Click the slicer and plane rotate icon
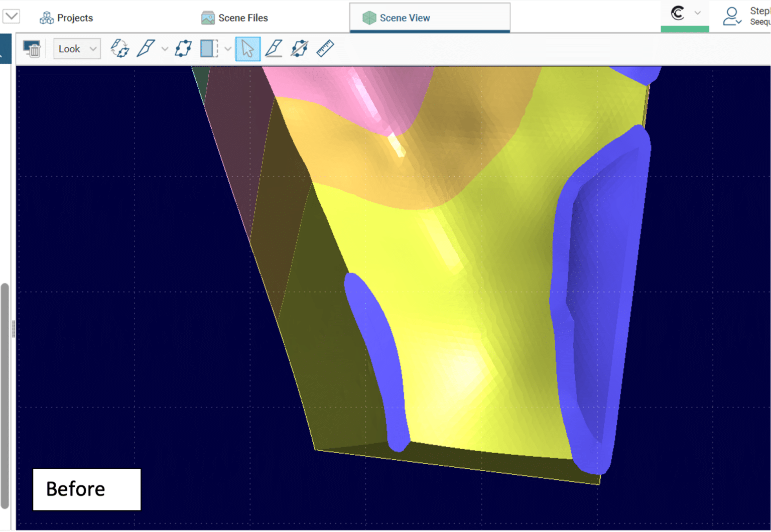Screen dimensions: 771x532 120,49
